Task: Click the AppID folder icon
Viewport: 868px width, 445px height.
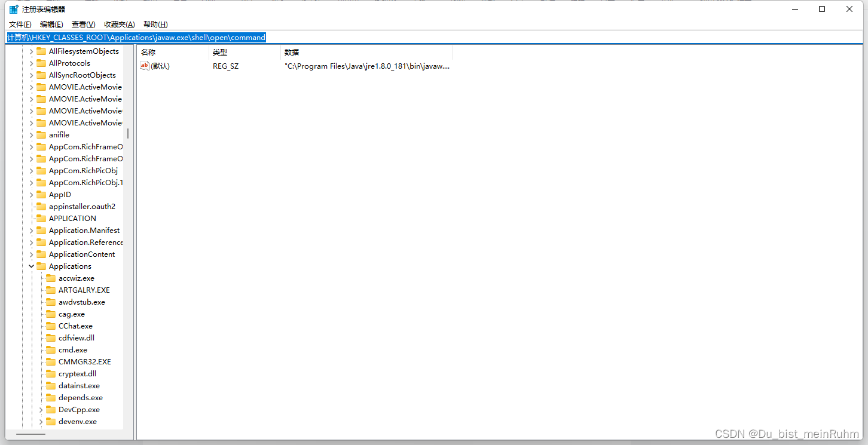Action: [42, 194]
